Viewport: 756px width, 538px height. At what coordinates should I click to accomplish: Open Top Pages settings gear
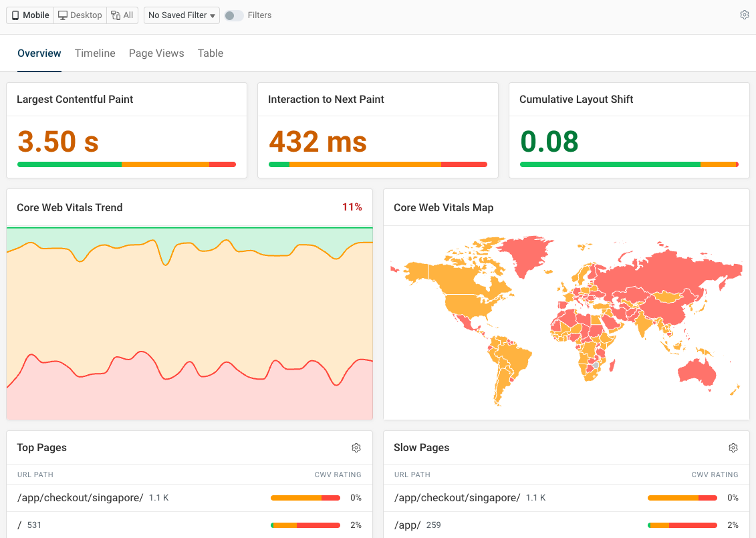(x=356, y=448)
